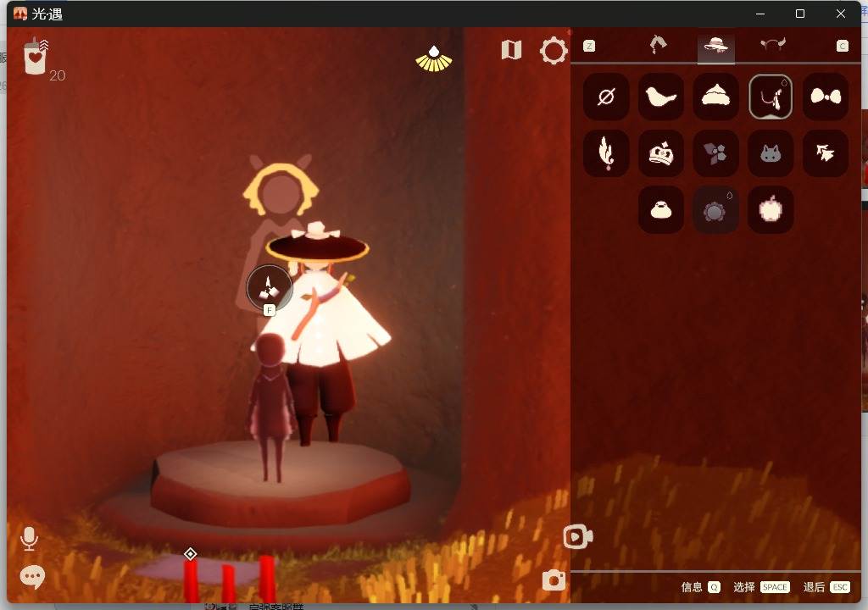Select the bow tie accessory
The image size is (868, 610).
[x=826, y=97]
